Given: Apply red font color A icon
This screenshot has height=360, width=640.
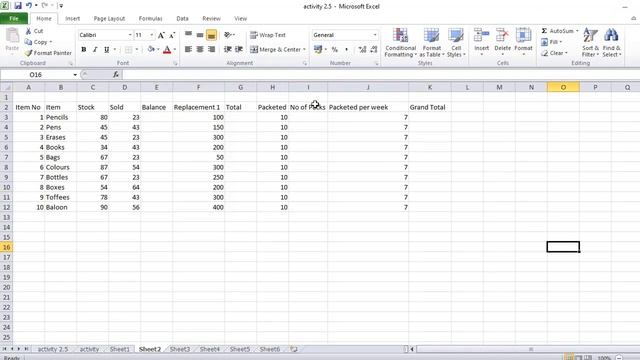Looking at the screenshot, I should click(167, 49).
